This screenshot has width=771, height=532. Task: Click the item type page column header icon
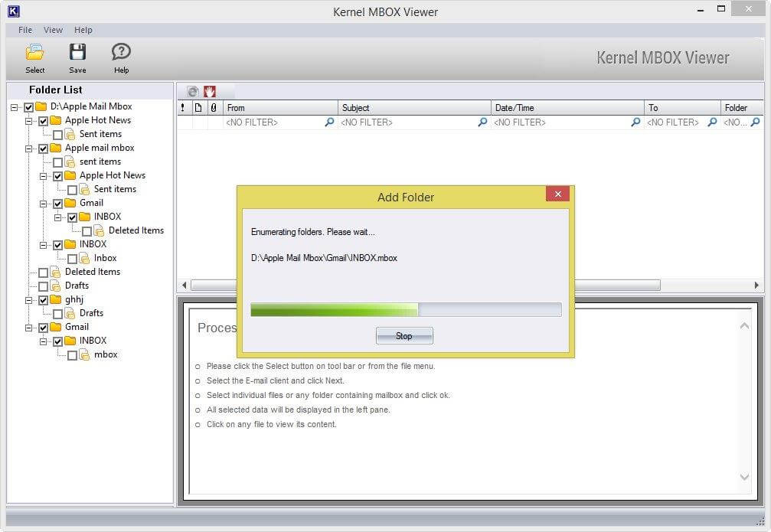198,107
